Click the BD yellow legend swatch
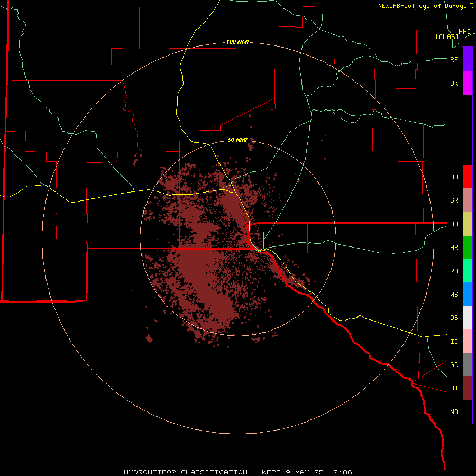The image size is (476, 476). (467, 224)
